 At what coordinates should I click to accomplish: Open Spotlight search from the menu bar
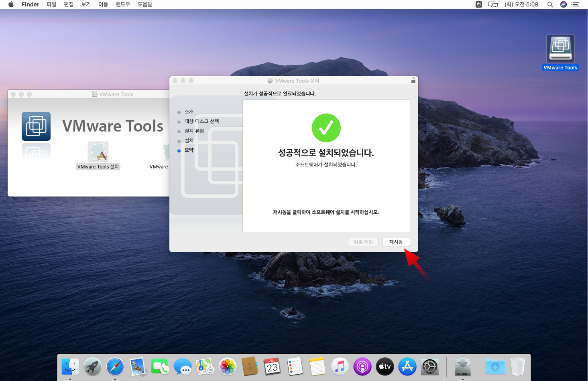click(x=550, y=4)
